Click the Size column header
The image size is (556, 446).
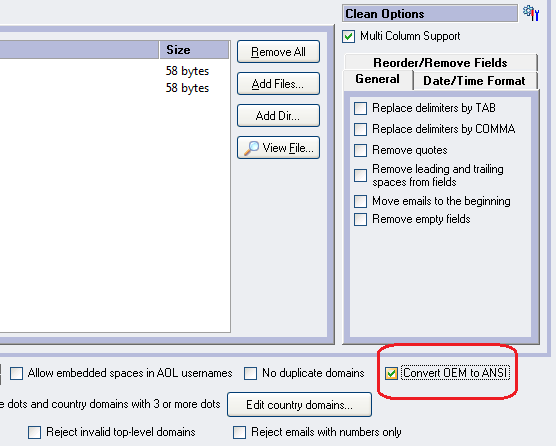(194, 50)
